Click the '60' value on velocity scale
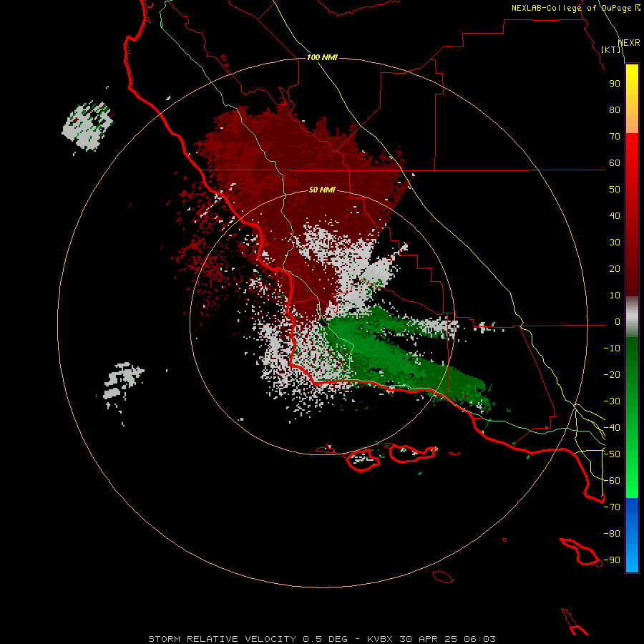644x644 pixels. click(615, 162)
